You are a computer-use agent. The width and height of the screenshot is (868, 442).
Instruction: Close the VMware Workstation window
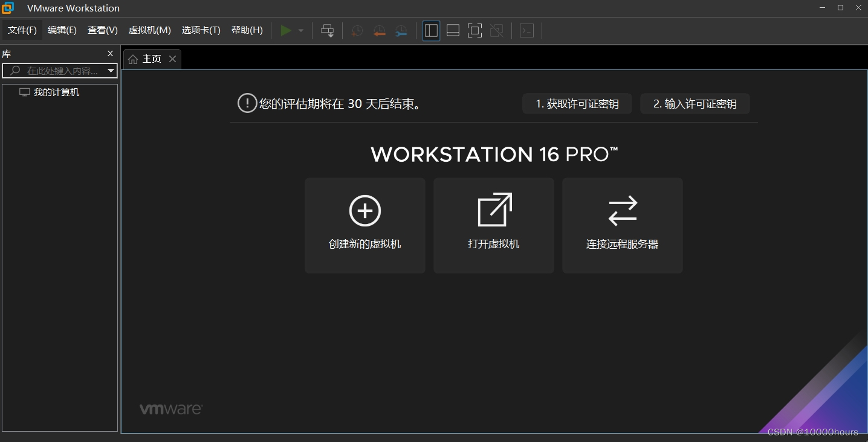(x=858, y=7)
